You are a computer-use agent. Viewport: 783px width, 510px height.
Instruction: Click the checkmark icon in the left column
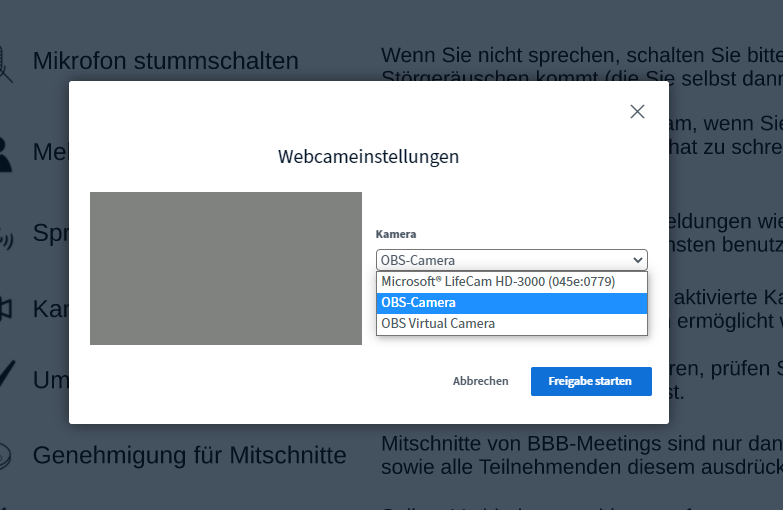pyautogui.click(x=5, y=378)
